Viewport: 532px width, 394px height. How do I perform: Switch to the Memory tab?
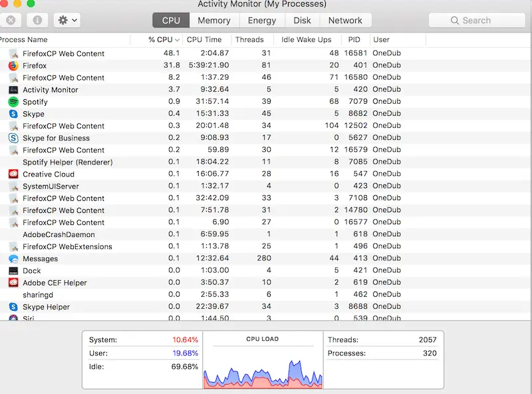(214, 21)
